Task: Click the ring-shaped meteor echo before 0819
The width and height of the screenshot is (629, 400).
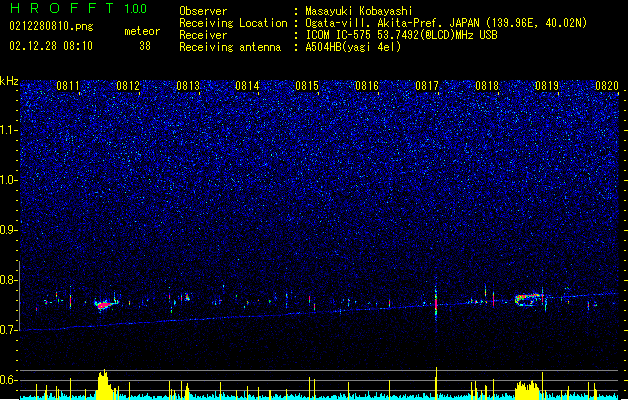Action: (529, 300)
